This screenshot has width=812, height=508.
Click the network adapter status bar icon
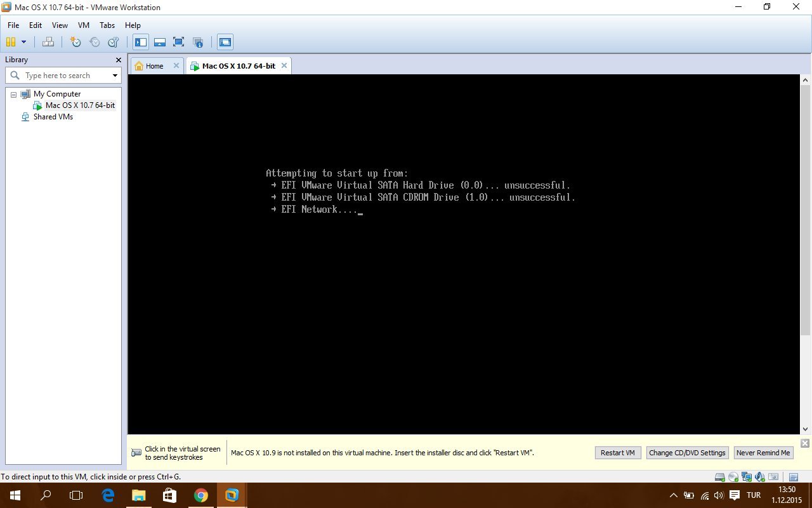click(747, 477)
